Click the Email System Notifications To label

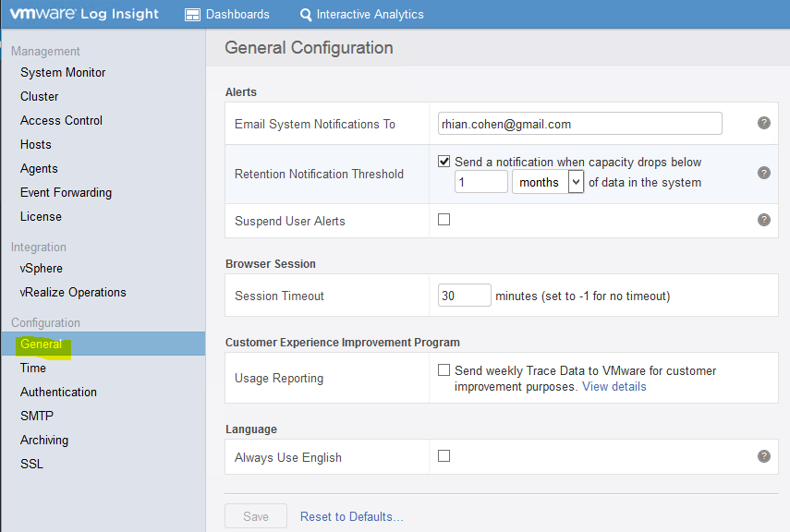pyautogui.click(x=315, y=124)
